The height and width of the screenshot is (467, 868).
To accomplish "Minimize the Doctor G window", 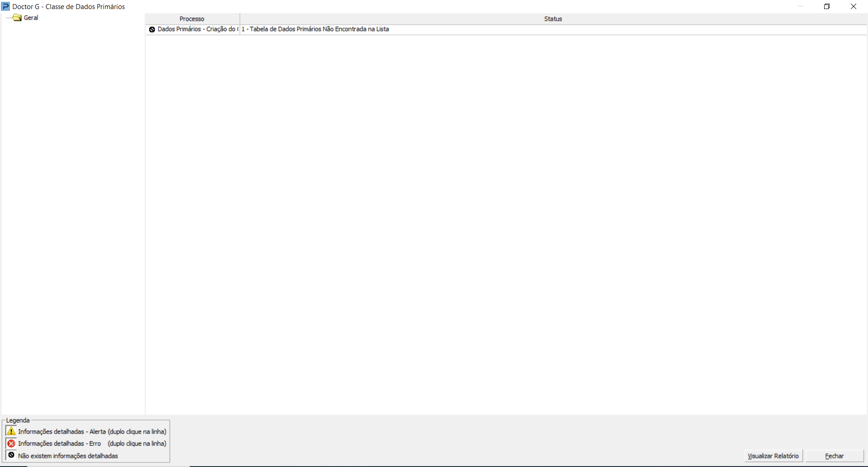I will tap(801, 6).
